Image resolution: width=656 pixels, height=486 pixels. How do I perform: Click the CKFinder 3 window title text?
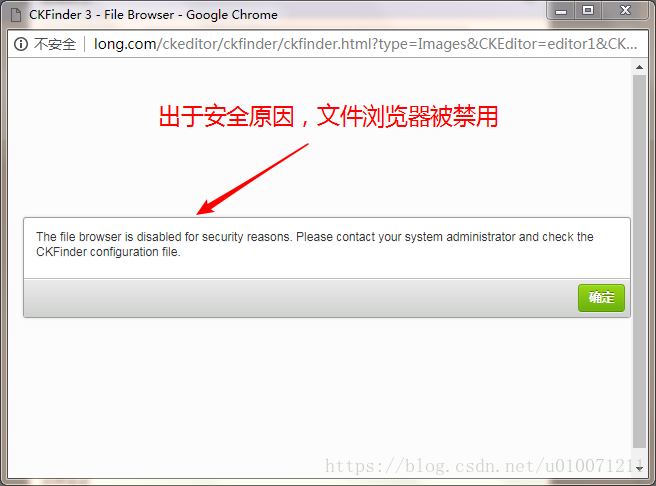[153, 15]
